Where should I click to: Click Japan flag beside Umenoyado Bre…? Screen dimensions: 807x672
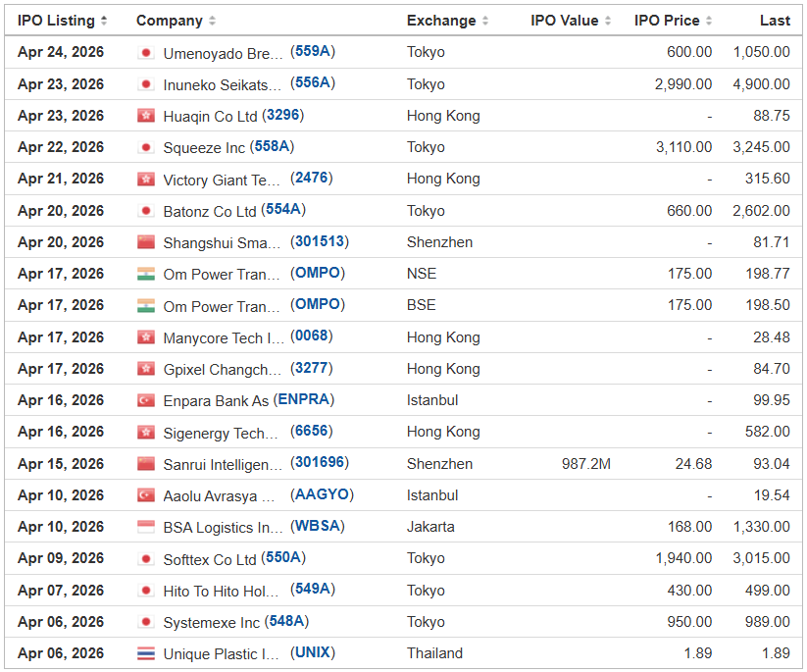point(146,53)
